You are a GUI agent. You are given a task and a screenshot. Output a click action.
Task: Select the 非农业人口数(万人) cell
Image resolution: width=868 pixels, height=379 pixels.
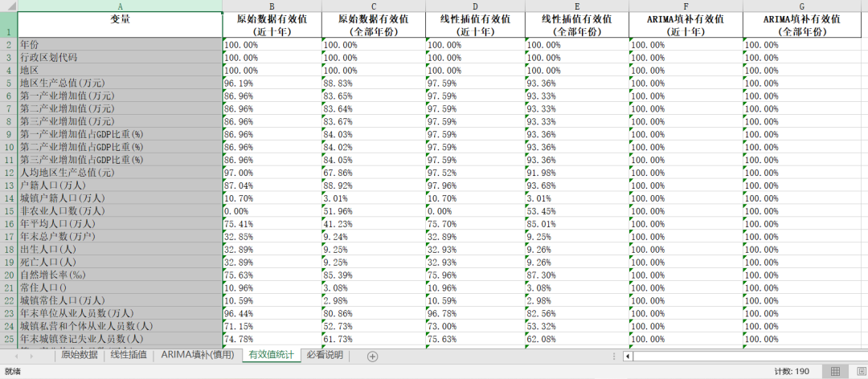[x=120, y=211]
